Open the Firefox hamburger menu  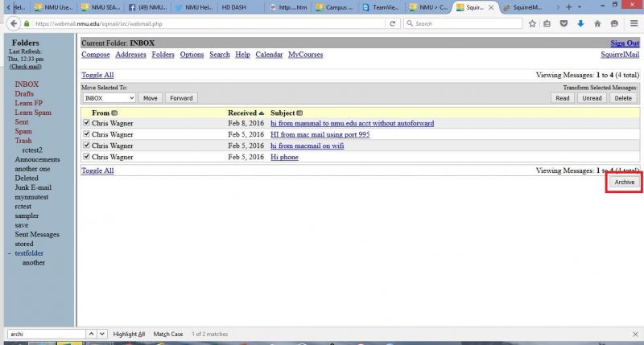[634, 24]
